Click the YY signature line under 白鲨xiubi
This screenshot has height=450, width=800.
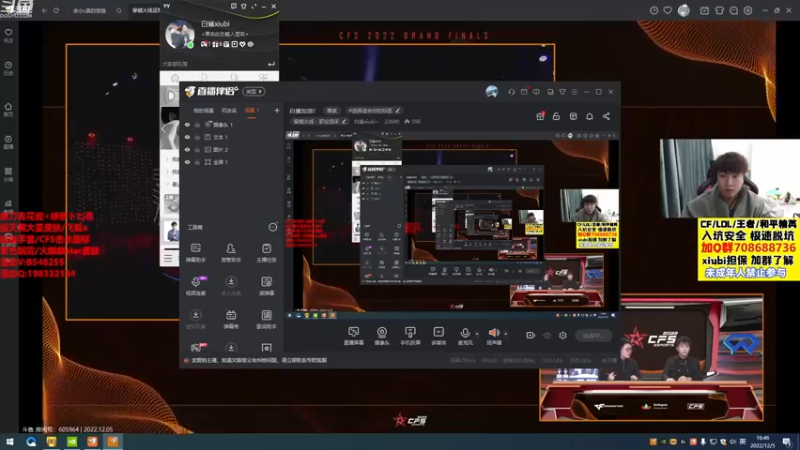[x=224, y=34]
